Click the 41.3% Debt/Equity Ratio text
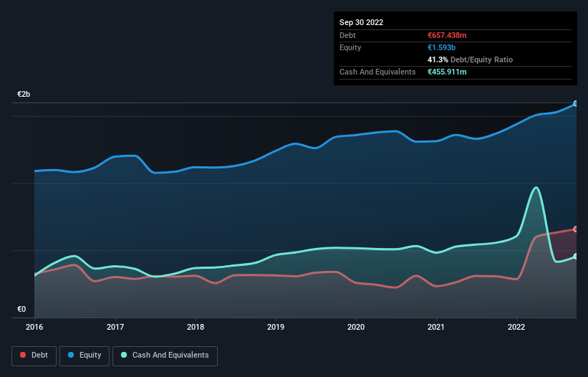Image resolution: width=588 pixels, height=377 pixels. pyautogui.click(x=471, y=59)
